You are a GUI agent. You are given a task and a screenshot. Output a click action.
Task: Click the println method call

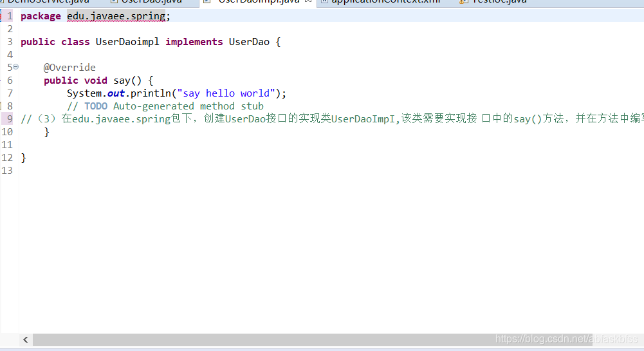[x=151, y=93]
